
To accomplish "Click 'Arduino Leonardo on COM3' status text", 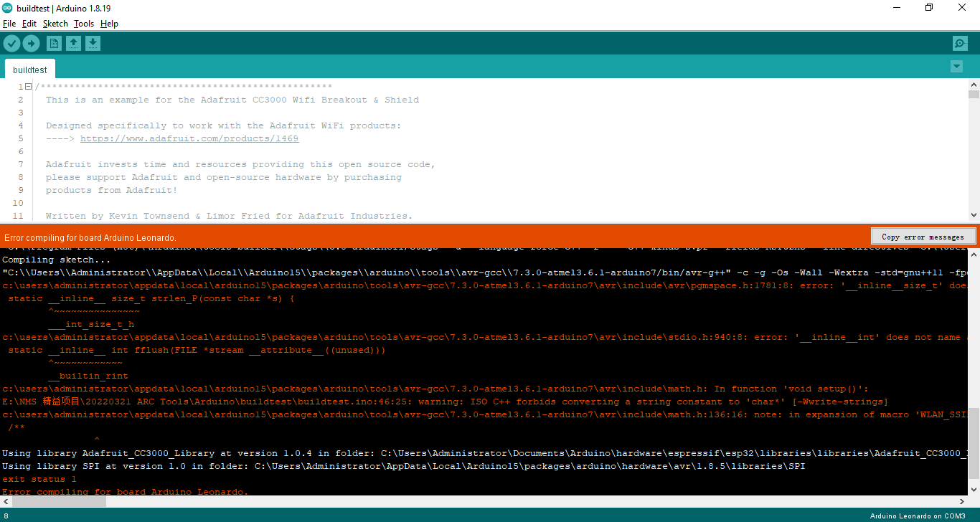I will [918, 516].
